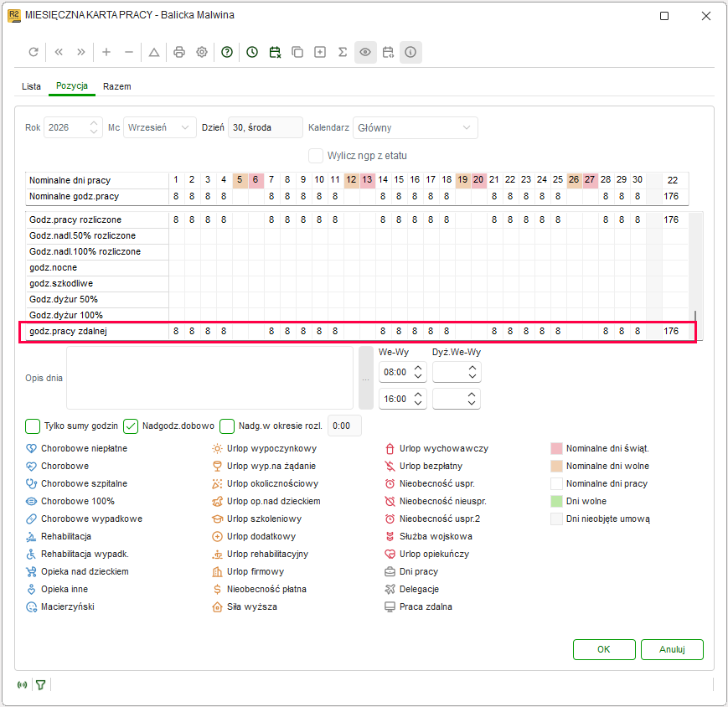Go to previous record with double-left arrows

coord(59,52)
